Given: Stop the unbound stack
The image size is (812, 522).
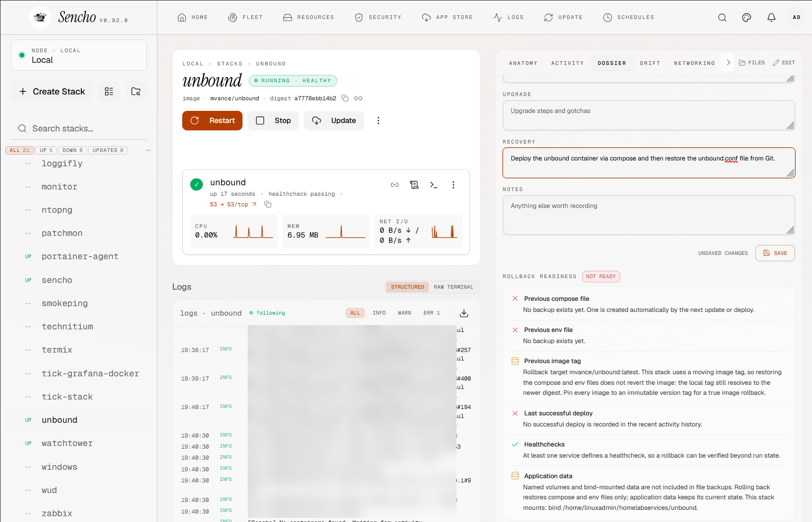Looking at the screenshot, I should [273, 120].
